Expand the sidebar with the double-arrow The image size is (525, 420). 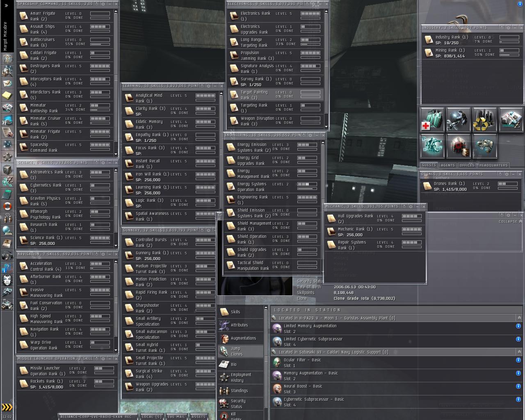(x=6, y=6)
